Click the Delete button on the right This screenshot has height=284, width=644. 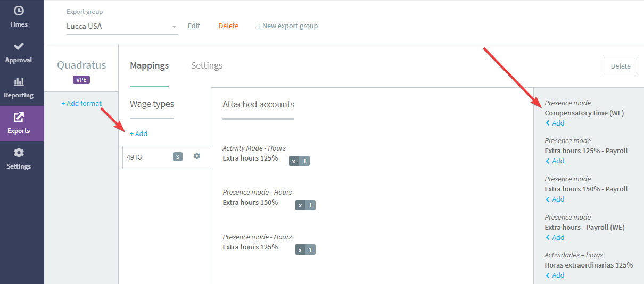coord(621,66)
